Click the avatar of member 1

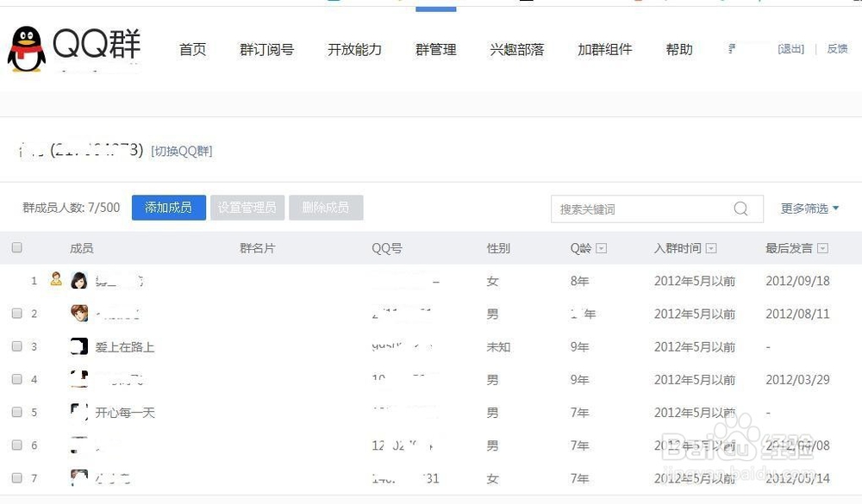(79, 281)
